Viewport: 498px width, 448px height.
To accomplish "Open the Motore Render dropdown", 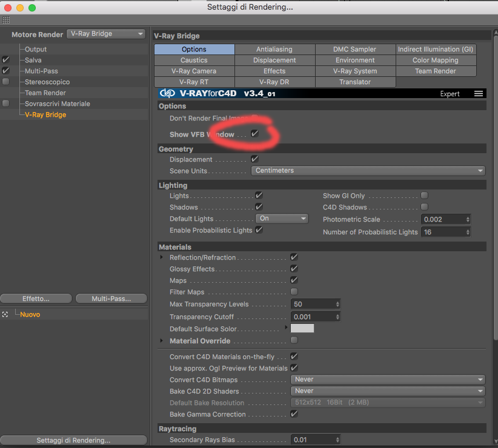I will (106, 34).
